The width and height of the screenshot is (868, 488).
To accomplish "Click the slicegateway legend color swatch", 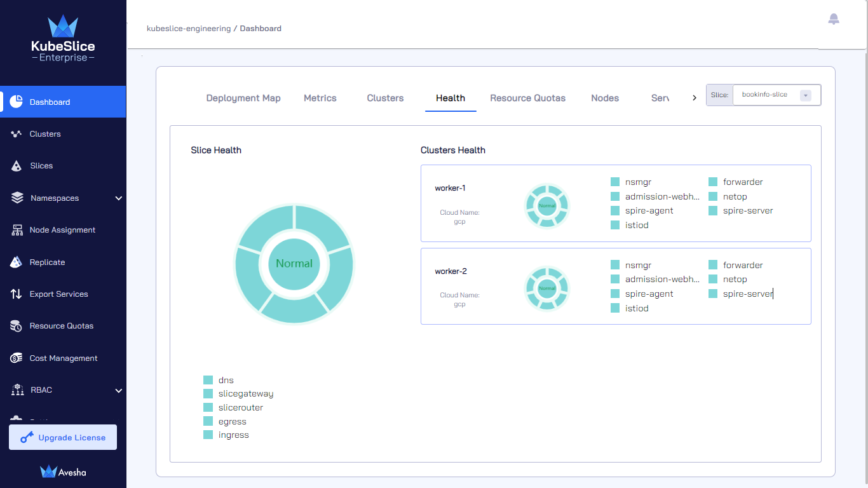I will [x=208, y=394].
